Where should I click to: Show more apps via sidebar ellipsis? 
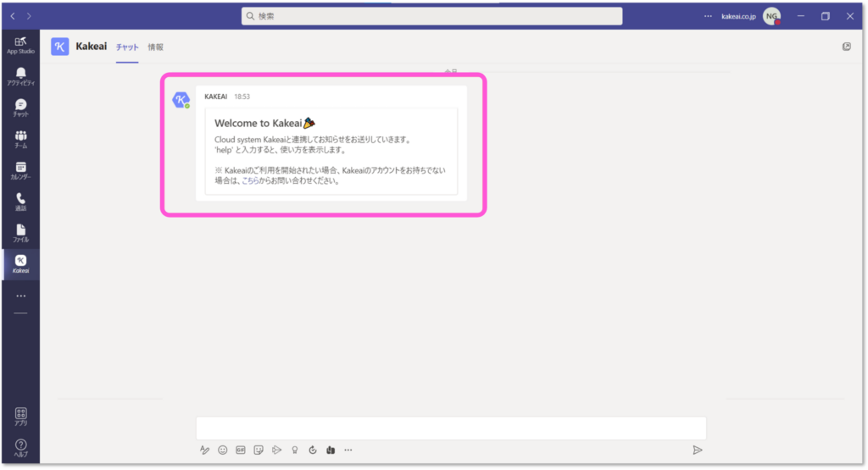20,296
